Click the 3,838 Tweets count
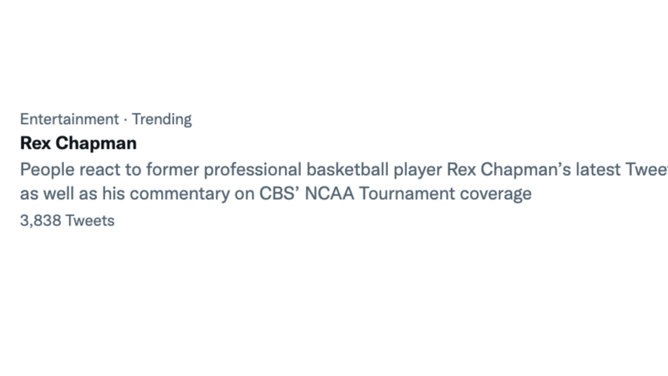The width and height of the screenshot is (668, 376). pyautogui.click(x=67, y=221)
